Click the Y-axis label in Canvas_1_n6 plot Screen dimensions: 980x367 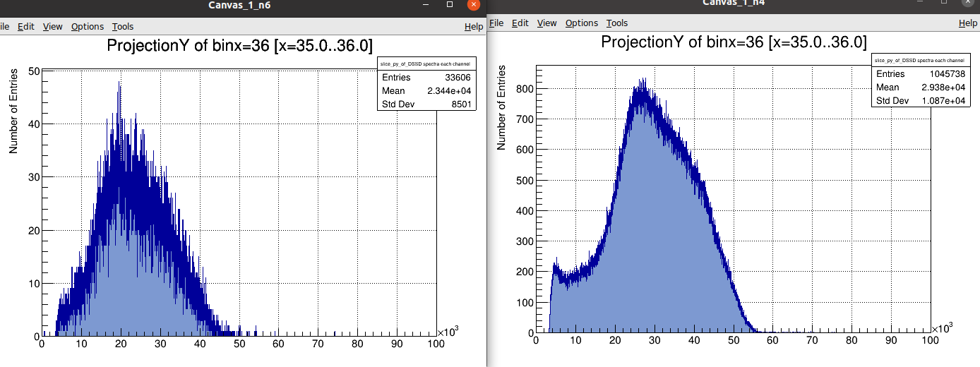(x=13, y=112)
